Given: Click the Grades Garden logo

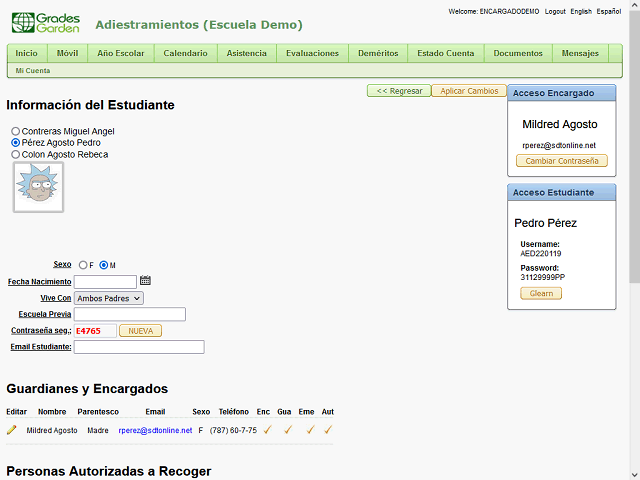Looking at the screenshot, I should pos(45,22).
